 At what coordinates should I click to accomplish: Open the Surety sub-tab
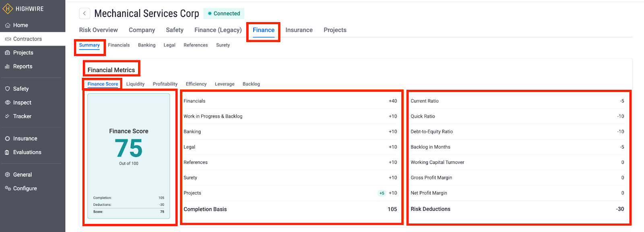pyautogui.click(x=223, y=45)
